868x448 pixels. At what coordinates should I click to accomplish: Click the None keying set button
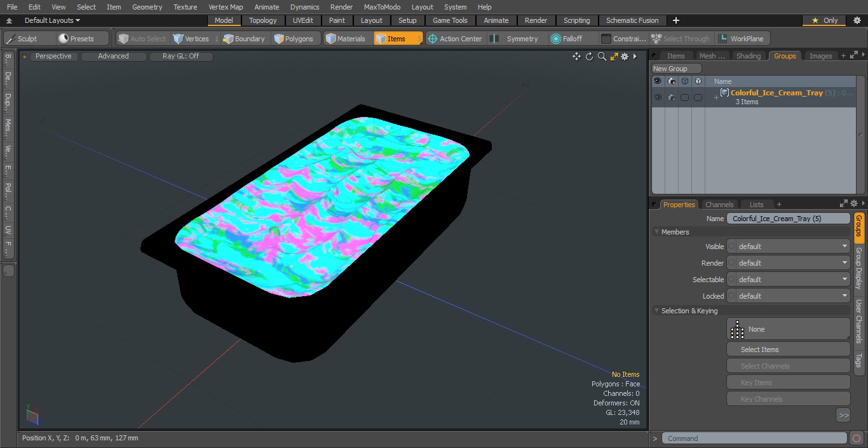coord(788,329)
